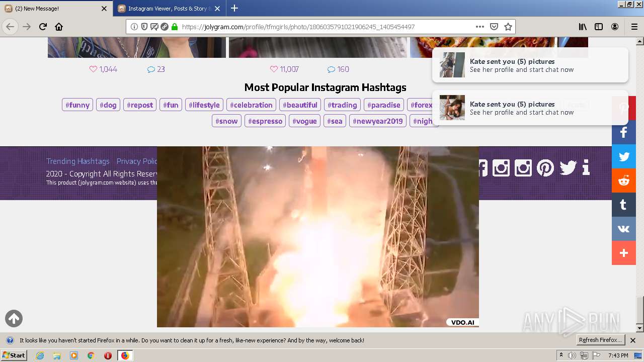Open the #newyear2019 hashtag
644x362 pixels.
[x=378, y=121]
